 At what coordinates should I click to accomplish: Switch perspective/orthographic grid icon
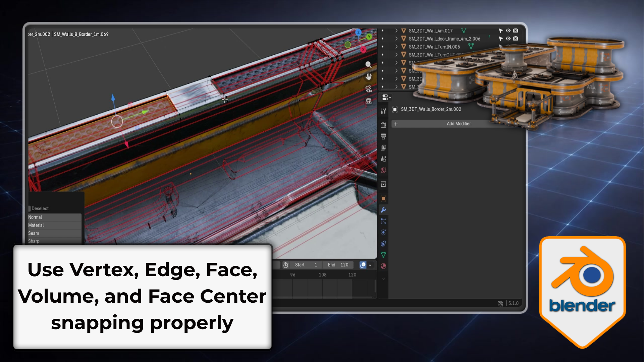[x=368, y=101]
